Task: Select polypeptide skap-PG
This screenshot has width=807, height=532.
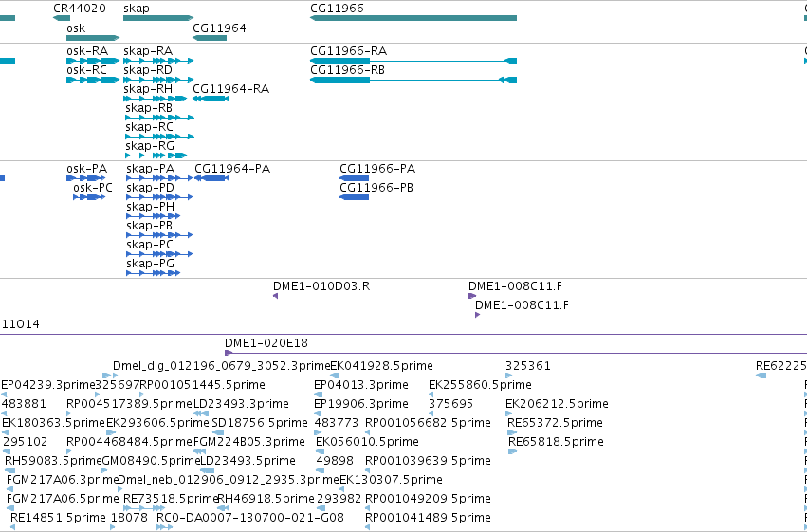Action: [x=154, y=273]
